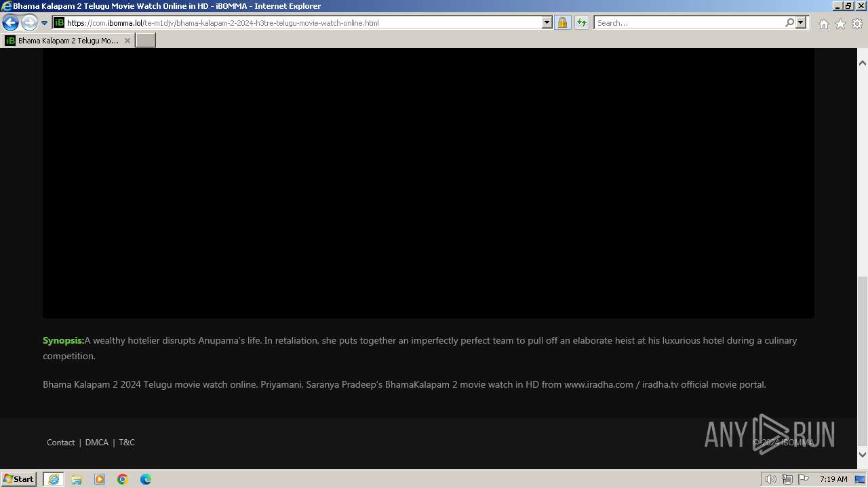
Task: Expand the address bar autocomplete dropdown
Action: [x=547, y=22]
